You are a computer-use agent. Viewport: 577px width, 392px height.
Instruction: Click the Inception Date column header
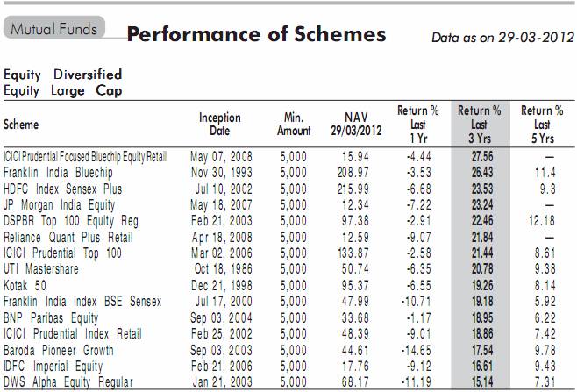pos(219,125)
